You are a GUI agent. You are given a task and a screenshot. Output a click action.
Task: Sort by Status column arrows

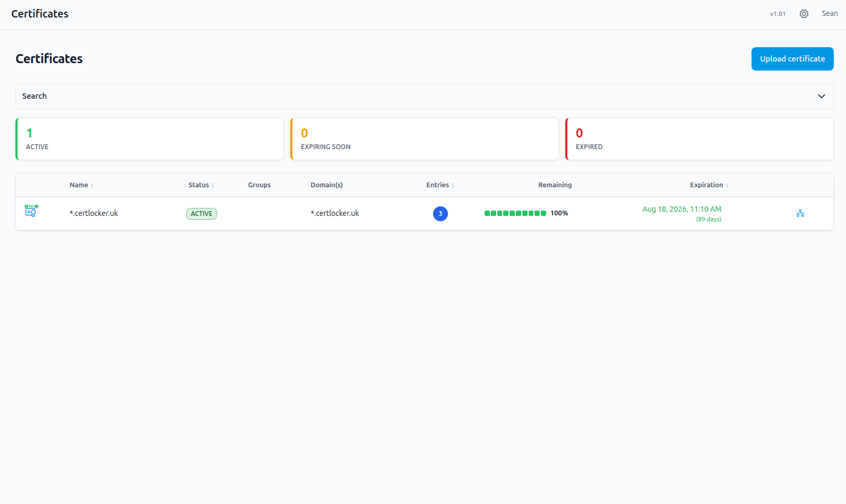click(213, 186)
